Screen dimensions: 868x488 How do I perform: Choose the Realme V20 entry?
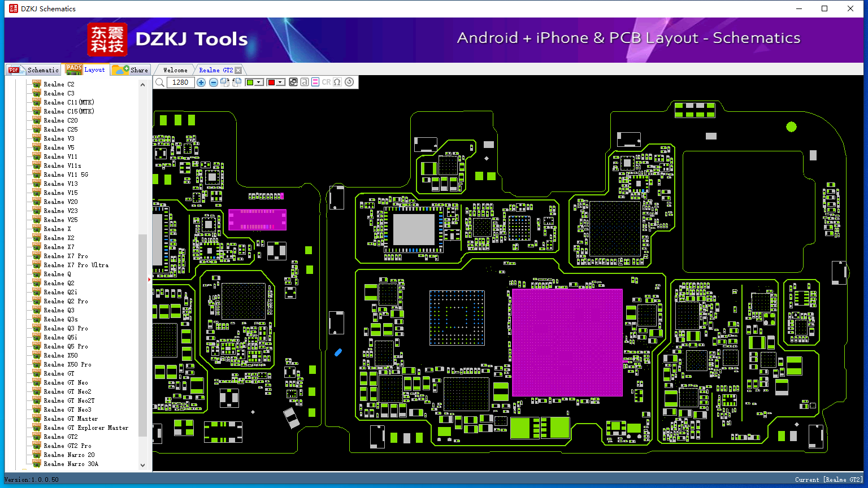pyautogui.click(x=61, y=202)
